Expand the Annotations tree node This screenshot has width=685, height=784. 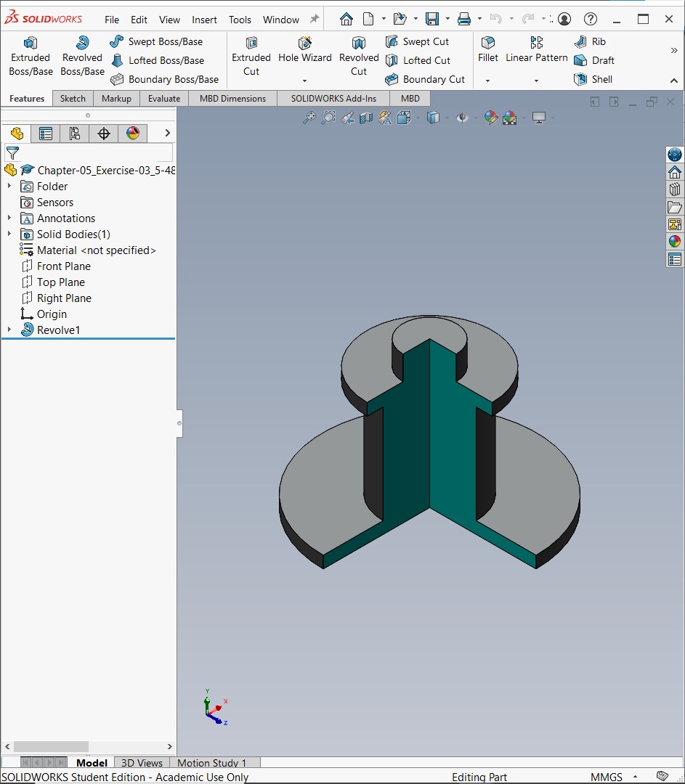pos(9,218)
